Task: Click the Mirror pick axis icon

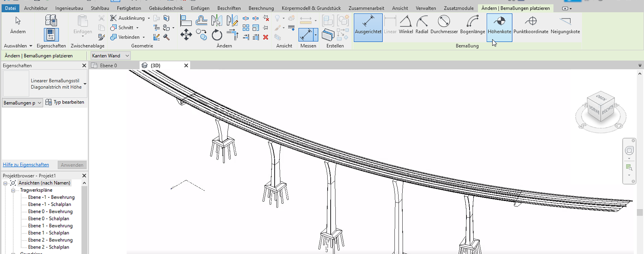Action: pyautogui.click(x=217, y=21)
